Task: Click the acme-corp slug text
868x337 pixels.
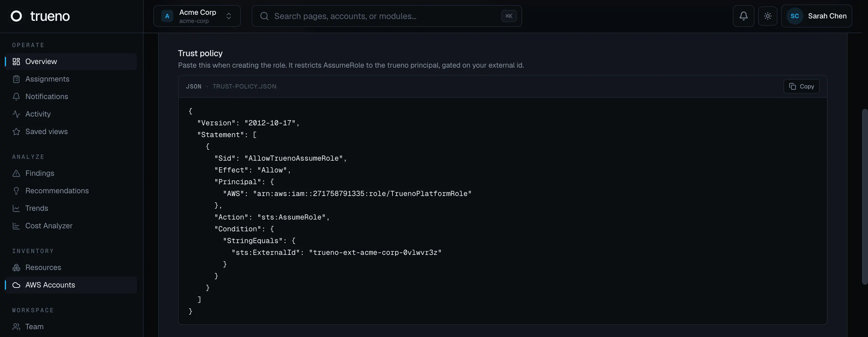Action: pyautogui.click(x=194, y=21)
